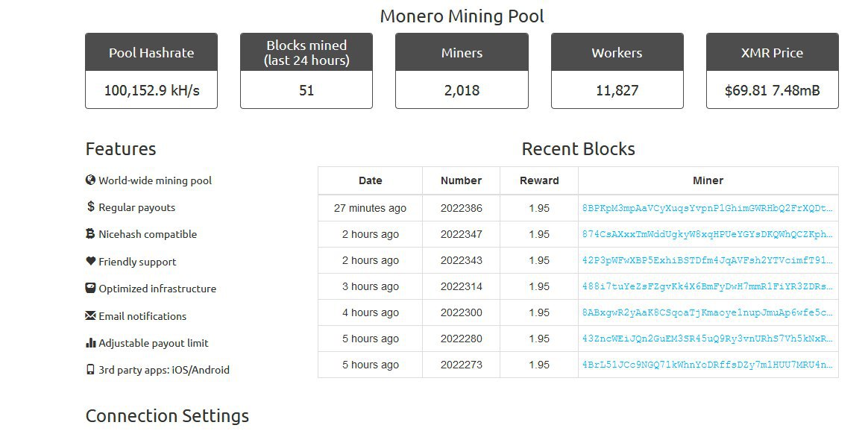This screenshot has height=431, width=868.
Task: Click the dollar sign icon for Regular payouts
Action: [91, 207]
